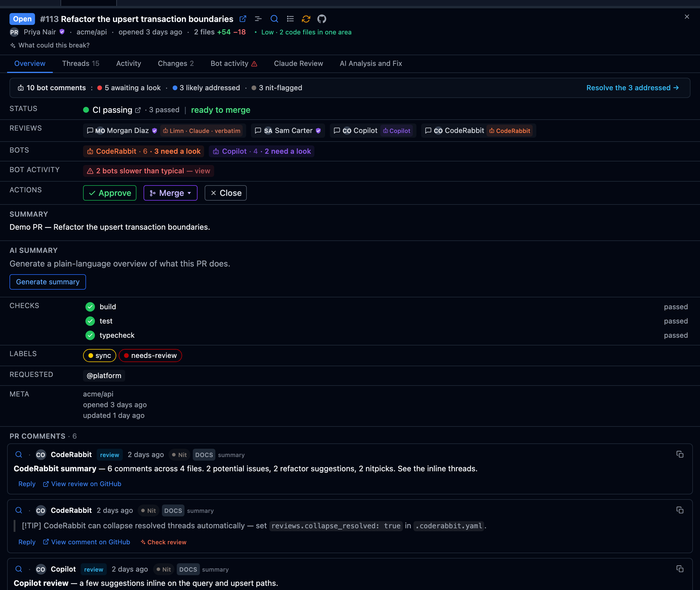Image resolution: width=700 pixels, height=590 pixels.
Task: Click the 'Limn · Claude · verbatim' tag
Action: (x=202, y=131)
